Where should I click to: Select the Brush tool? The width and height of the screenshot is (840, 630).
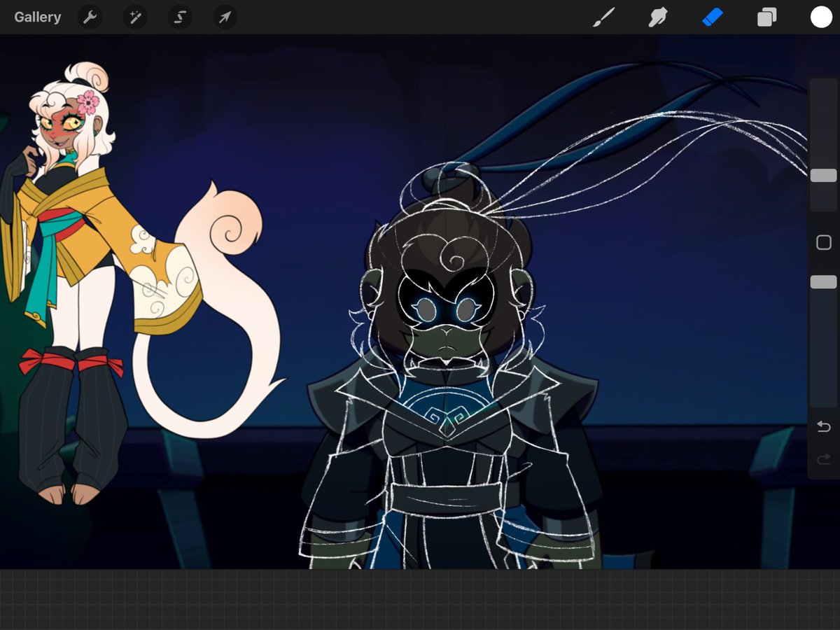tap(603, 17)
